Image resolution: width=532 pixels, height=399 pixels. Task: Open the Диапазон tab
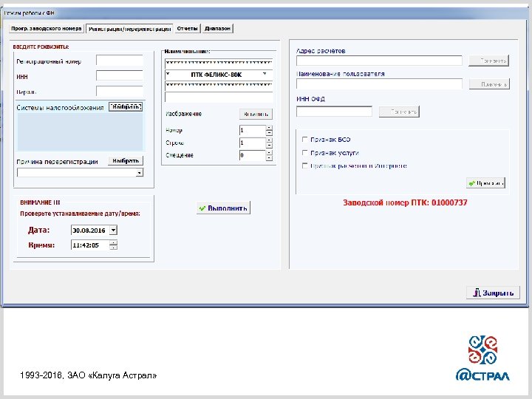tap(217, 29)
